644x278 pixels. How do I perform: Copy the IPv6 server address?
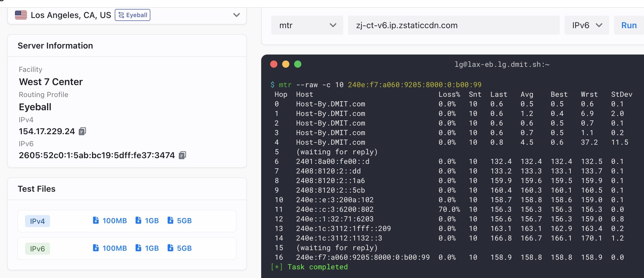pos(182,155)
